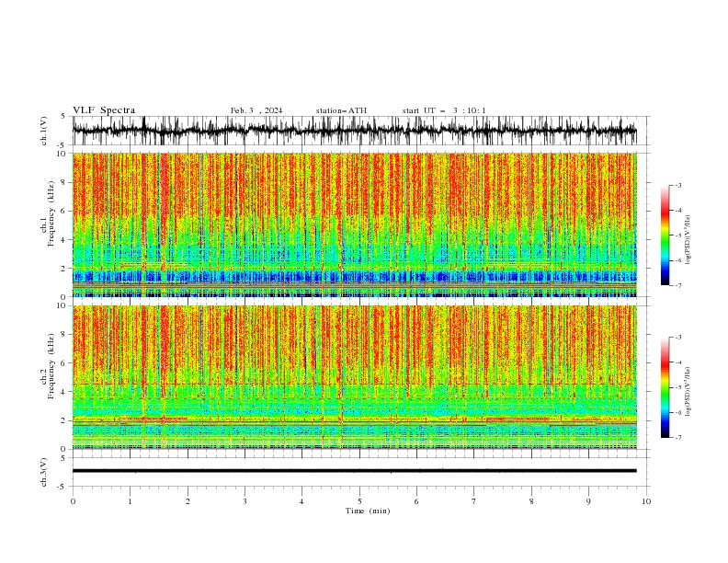
Task: Click the ch.3(V) axis label
Action: click(x=44, y=472)
